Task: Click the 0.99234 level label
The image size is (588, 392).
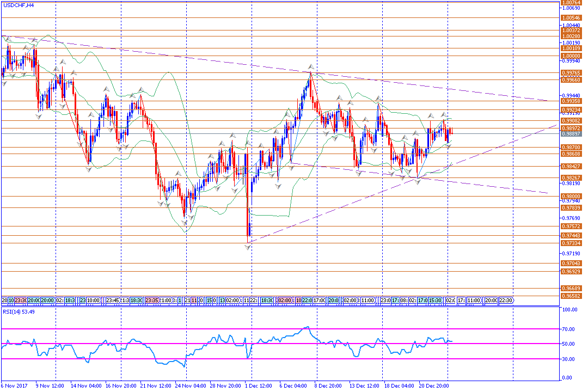Action: click(x=571, y=110)
